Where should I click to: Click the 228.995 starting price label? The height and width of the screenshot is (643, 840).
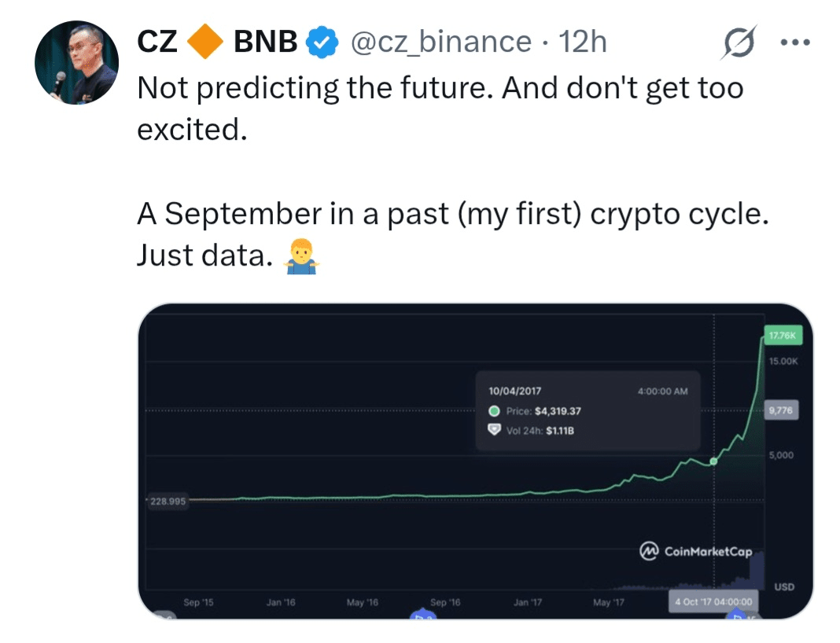click(x=168, y=501)
